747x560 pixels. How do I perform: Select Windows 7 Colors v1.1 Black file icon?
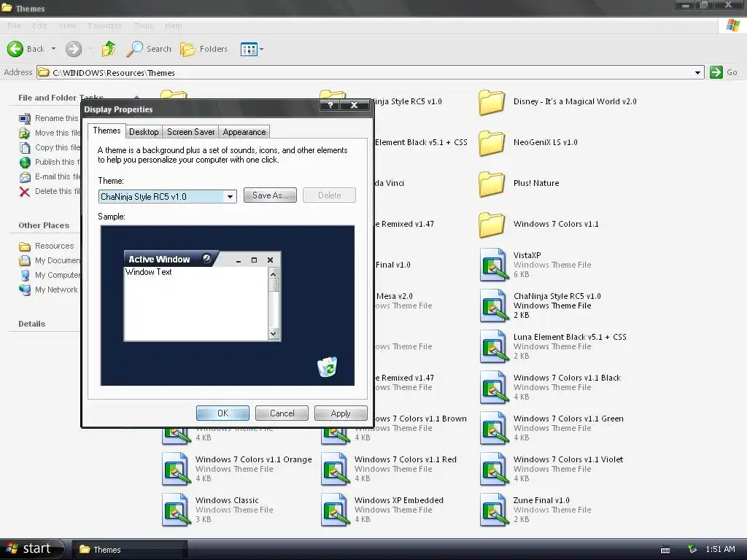pyautogui.click(x=493, y=388)
